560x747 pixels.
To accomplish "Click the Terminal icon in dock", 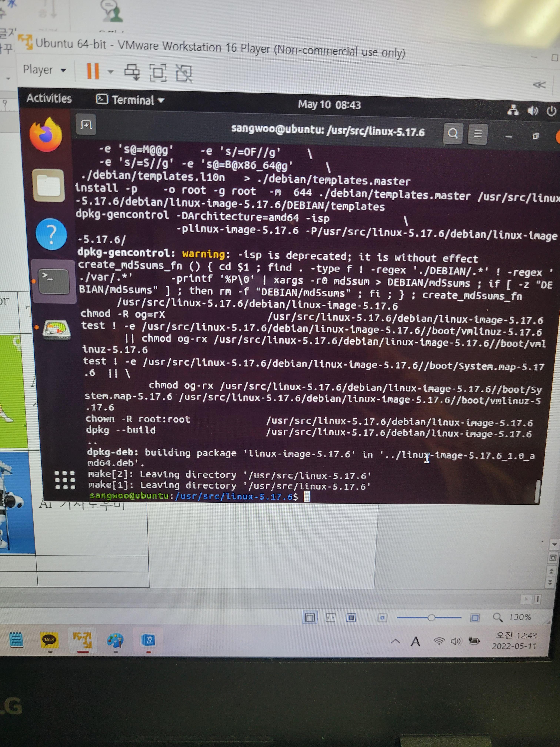I will point(54,282).
